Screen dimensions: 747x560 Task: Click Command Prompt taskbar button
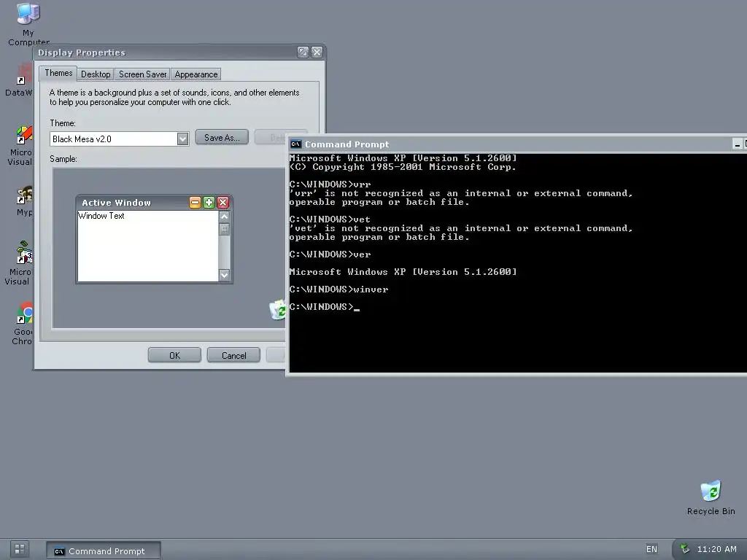click(104, 551)
